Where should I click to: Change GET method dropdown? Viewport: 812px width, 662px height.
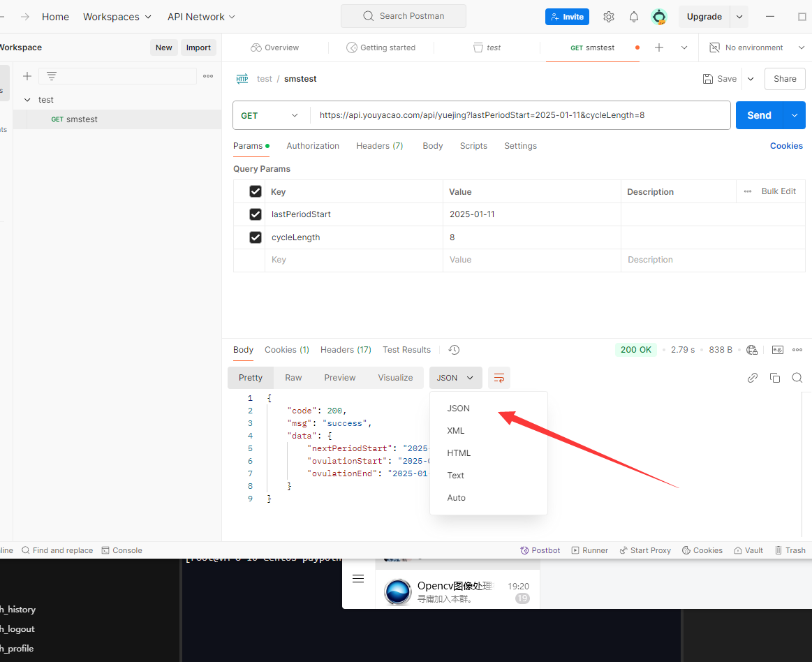(270, 115)
